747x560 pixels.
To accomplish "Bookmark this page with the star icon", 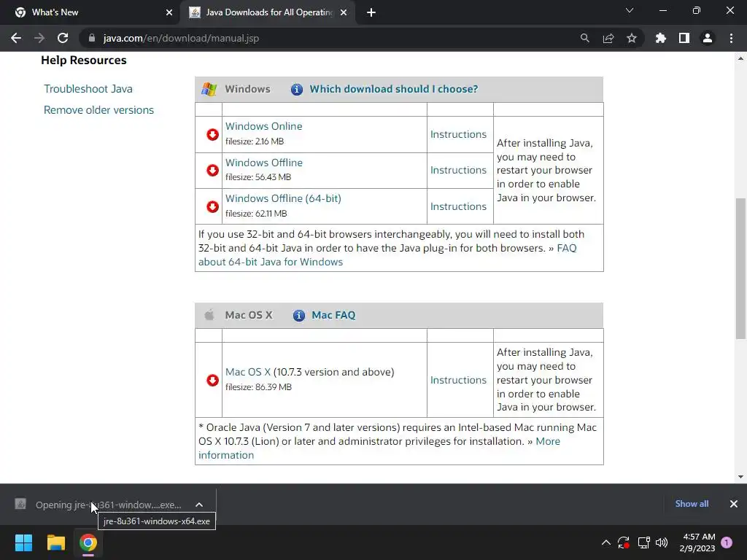I will tap(632, 38).
